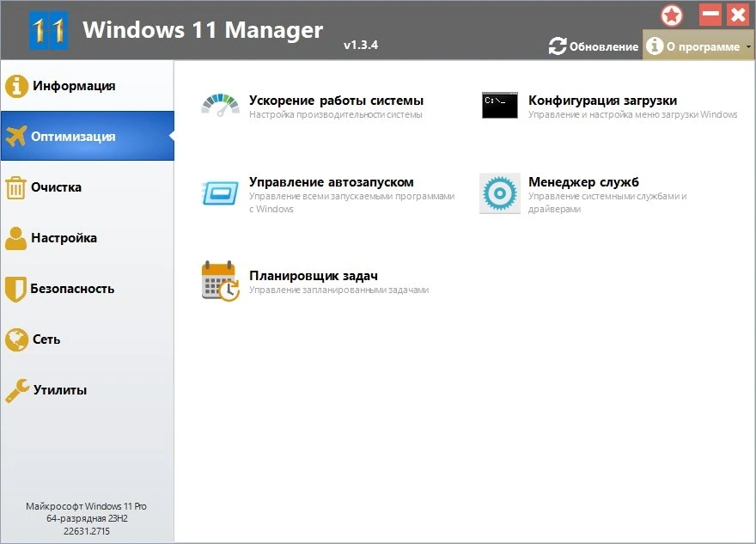Viewport: 756px width, 544px height.
Task: Click the info icon beside О программе
Action: [655, 46]
